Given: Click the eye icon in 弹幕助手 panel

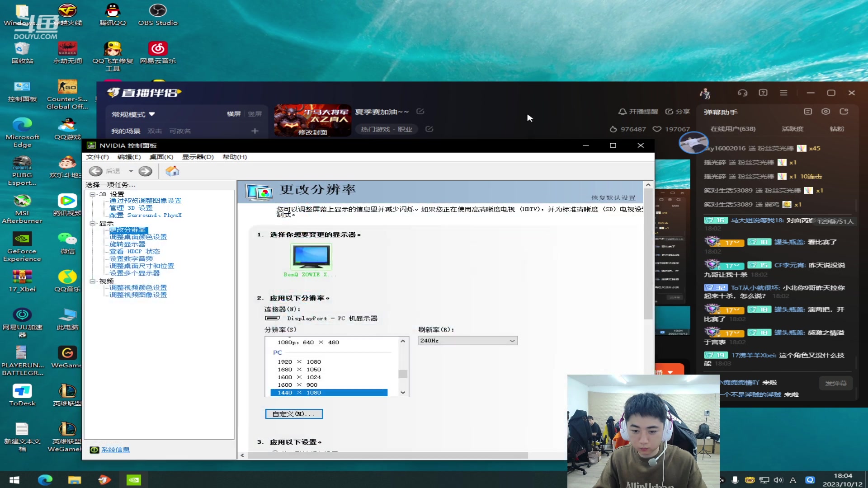Looking at the screenshot, I should click(x=826, y=111).
